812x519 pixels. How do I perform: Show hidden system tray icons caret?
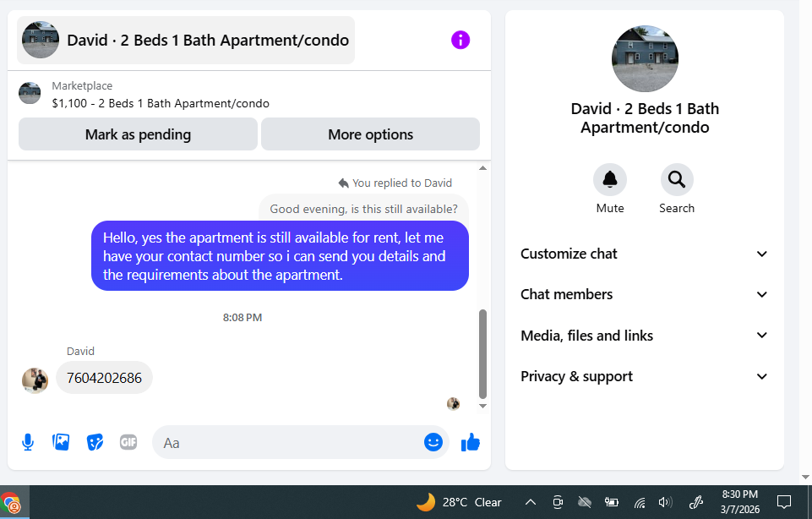click(531, 502)
